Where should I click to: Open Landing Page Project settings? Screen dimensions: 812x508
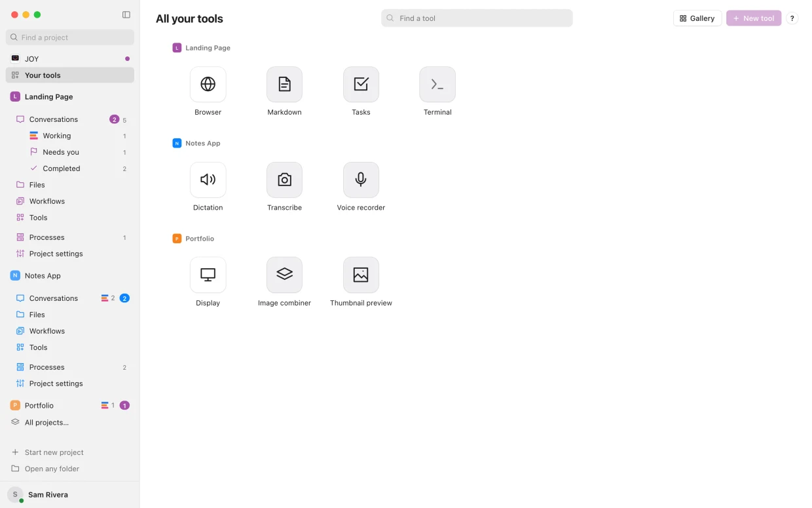(70, 254)
